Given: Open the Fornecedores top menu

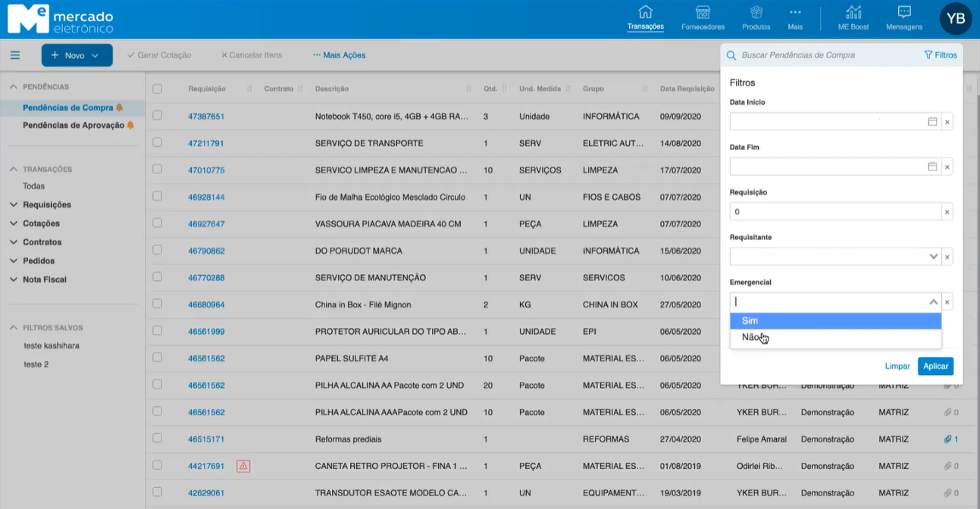Looking at the screenshot, I should coord(703,19).
